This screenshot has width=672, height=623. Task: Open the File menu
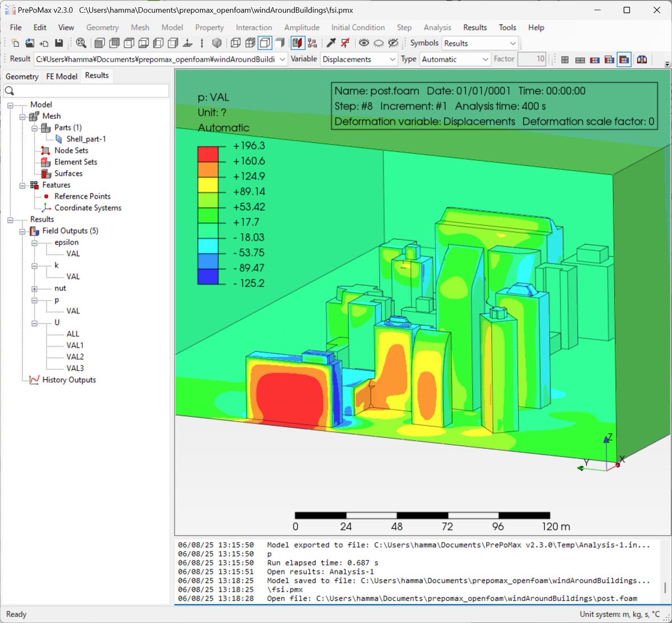[16, 27]
